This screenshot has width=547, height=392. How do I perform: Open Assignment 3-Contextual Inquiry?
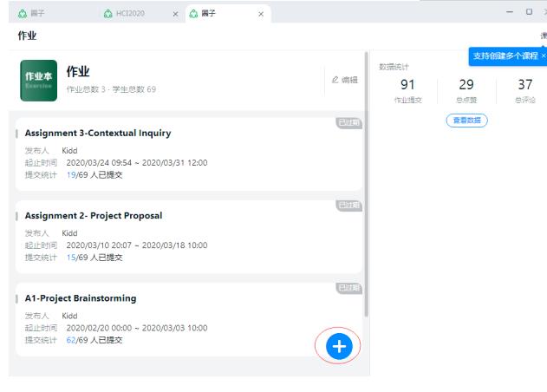[x=98, y=134]
